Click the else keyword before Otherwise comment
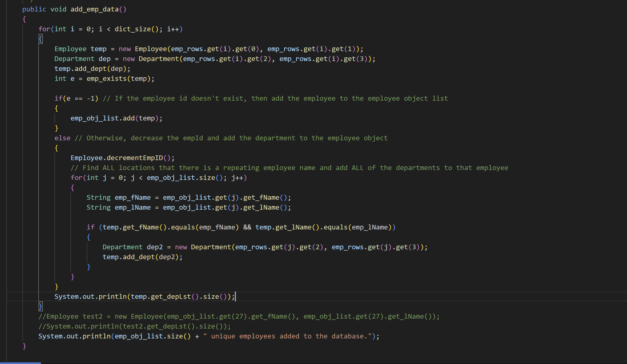627x364 pixels. point(62,138)
